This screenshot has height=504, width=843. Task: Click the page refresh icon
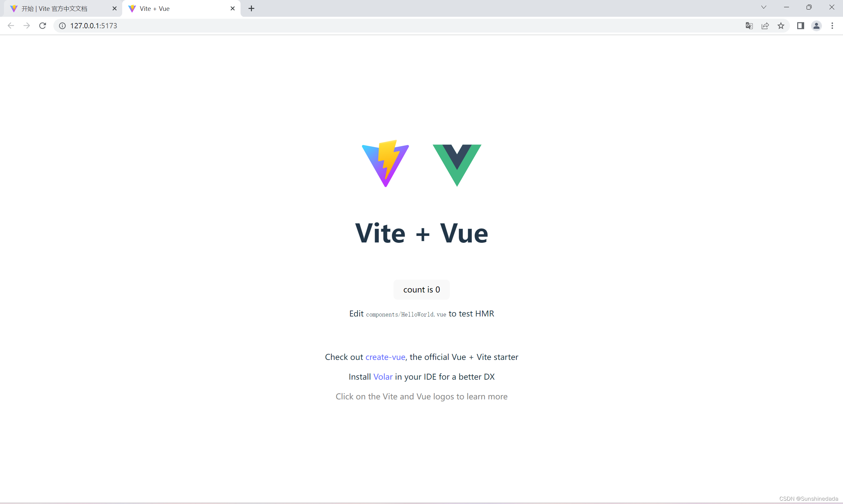42,25
